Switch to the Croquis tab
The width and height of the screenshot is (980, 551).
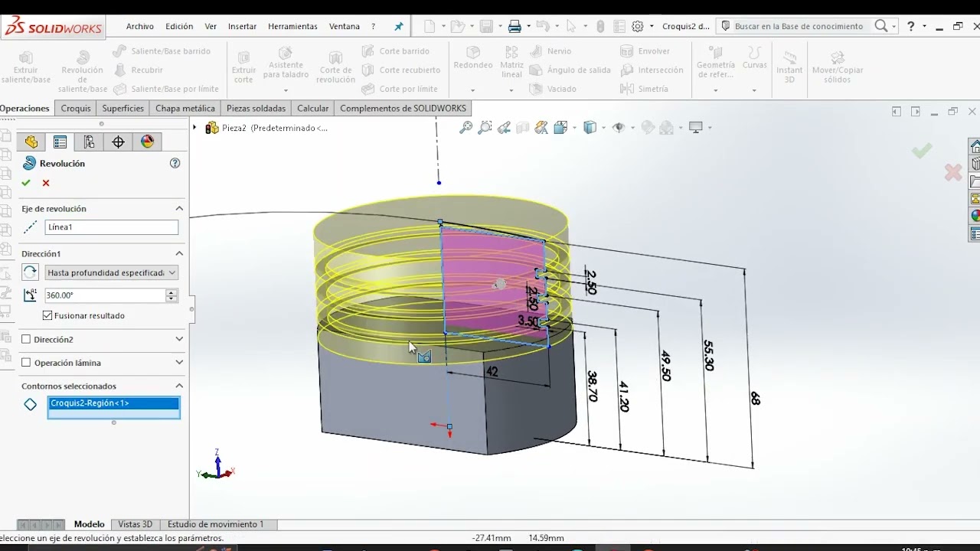point(76,108)
